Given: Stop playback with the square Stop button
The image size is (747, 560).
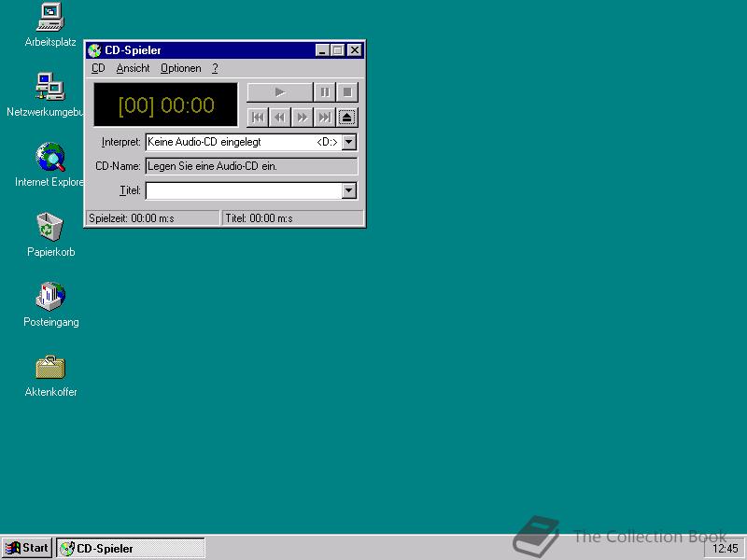Looking at the screenshot, I should pyautogui.click(x=347, y=91).
